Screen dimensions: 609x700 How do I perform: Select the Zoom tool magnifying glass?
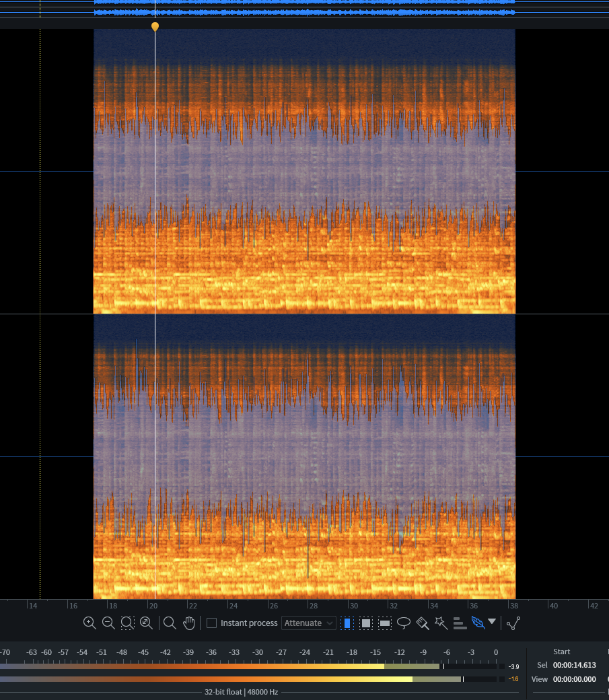pyautogui.click(x=170, y=623)
